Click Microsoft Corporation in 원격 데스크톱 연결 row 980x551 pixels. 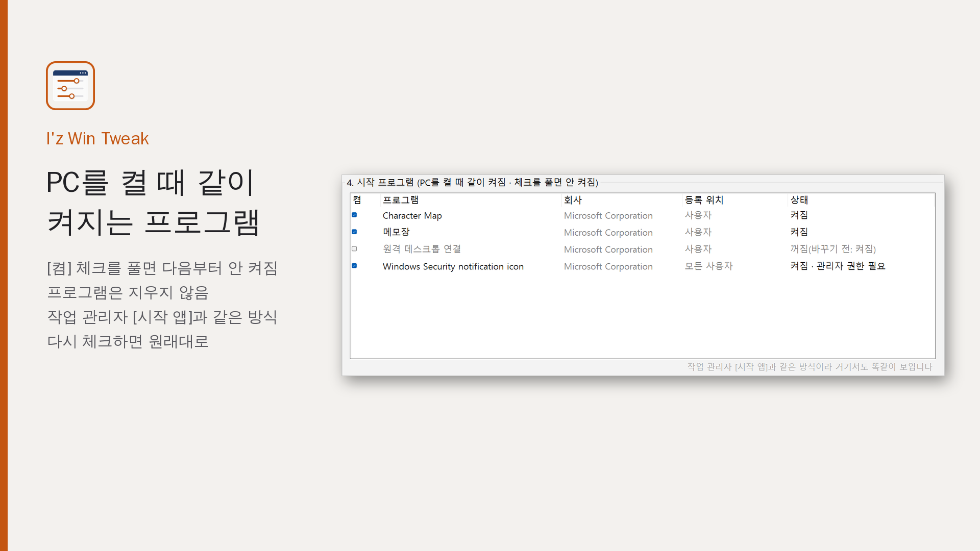tap(608, 249)
